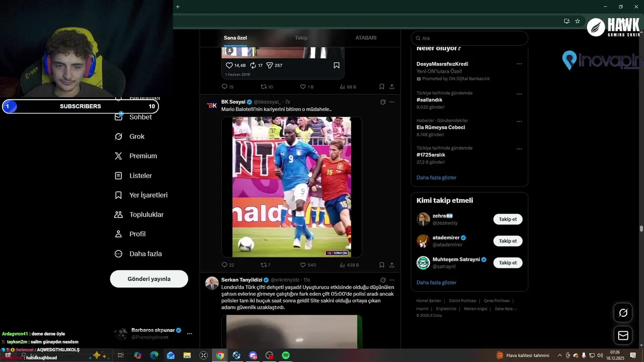644x362 pixels.
Task: Play the Balotelli video thumbnail
Action: click(292, 187)
